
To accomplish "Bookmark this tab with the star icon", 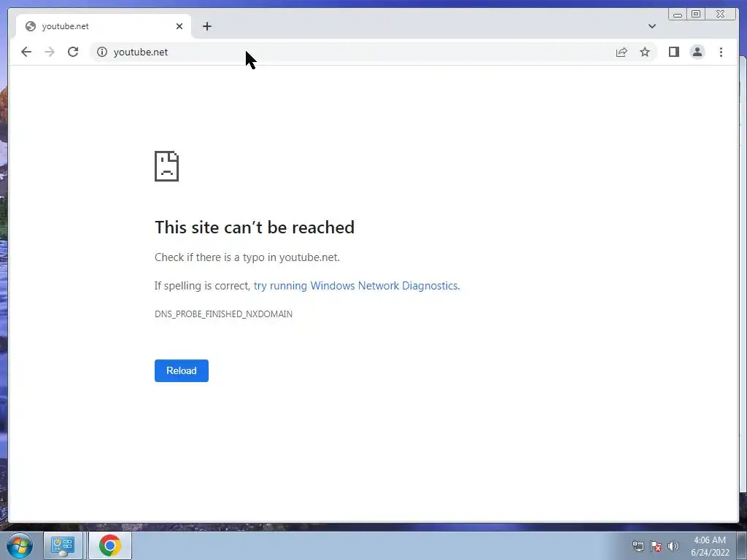I will pos(645,52).
